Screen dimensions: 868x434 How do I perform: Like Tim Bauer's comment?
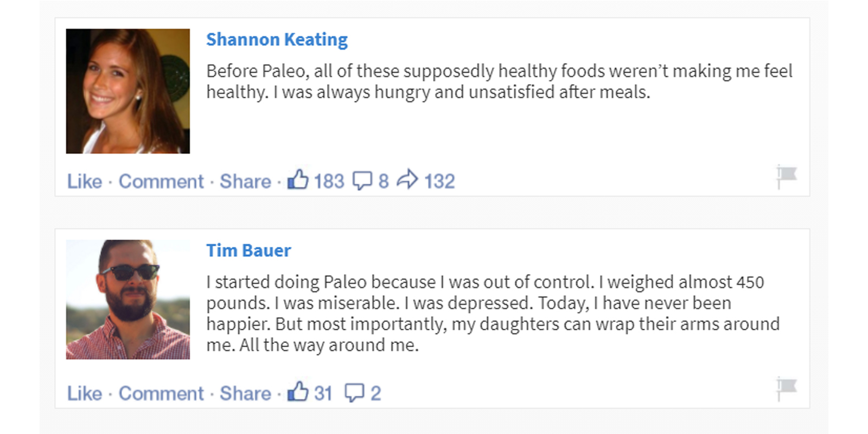(84, 393)
